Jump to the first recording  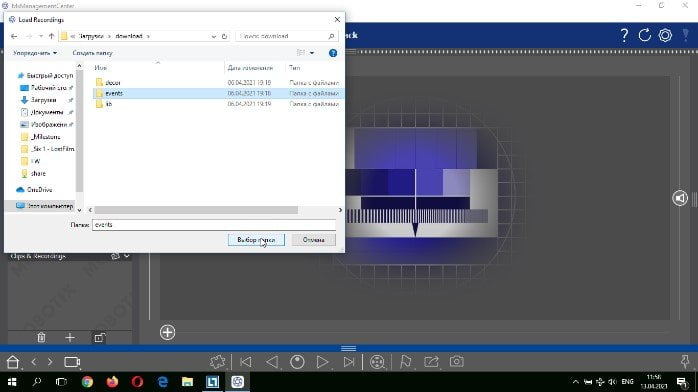coord(245,362)
